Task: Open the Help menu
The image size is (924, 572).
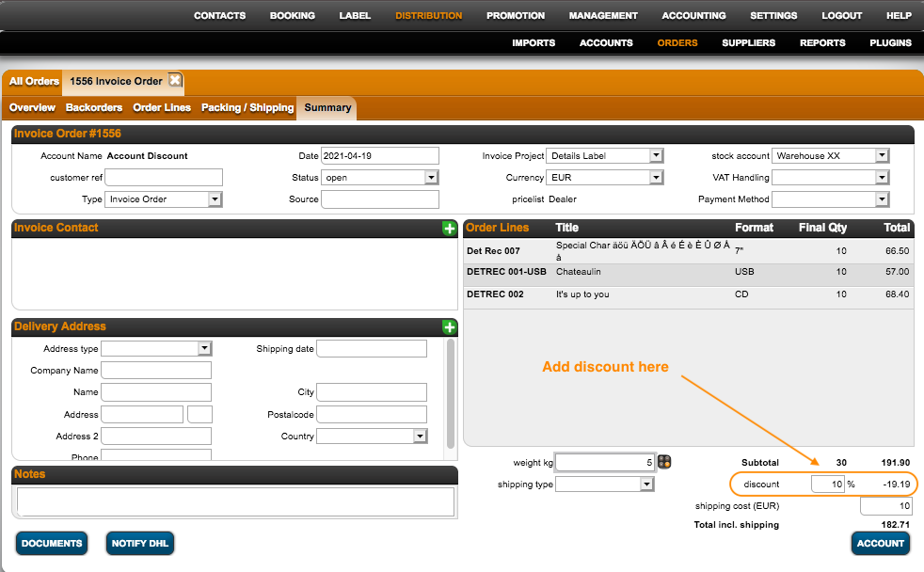Action: (899, 15)
